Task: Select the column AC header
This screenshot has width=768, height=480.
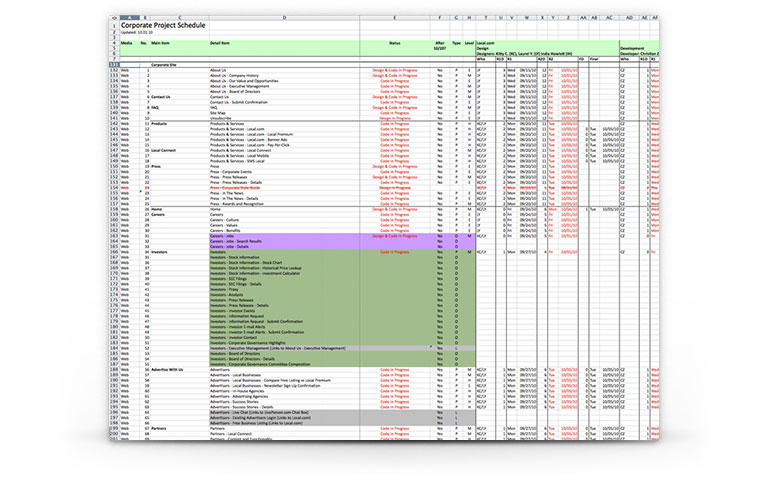Action: click(609, 18)
